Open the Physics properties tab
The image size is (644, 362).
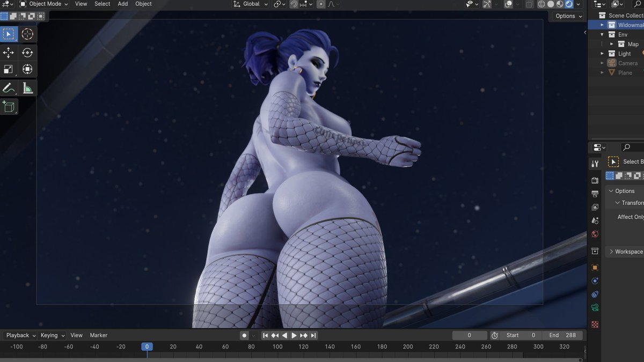[x=595, y=281]
